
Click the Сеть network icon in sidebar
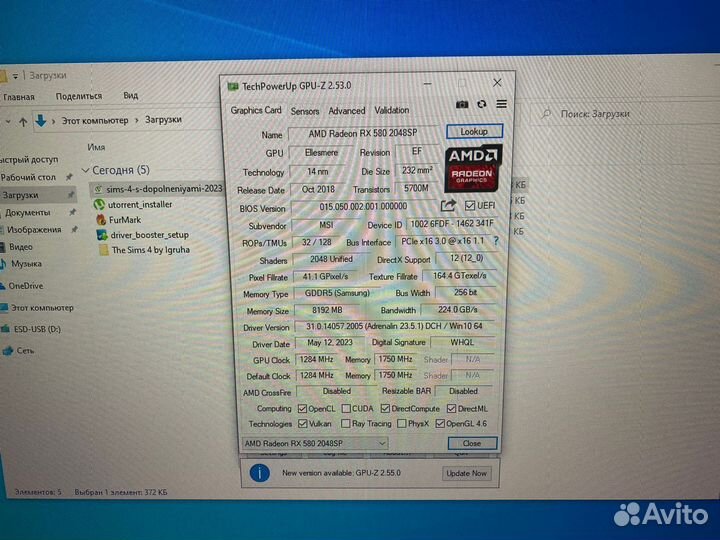point(7,351)
